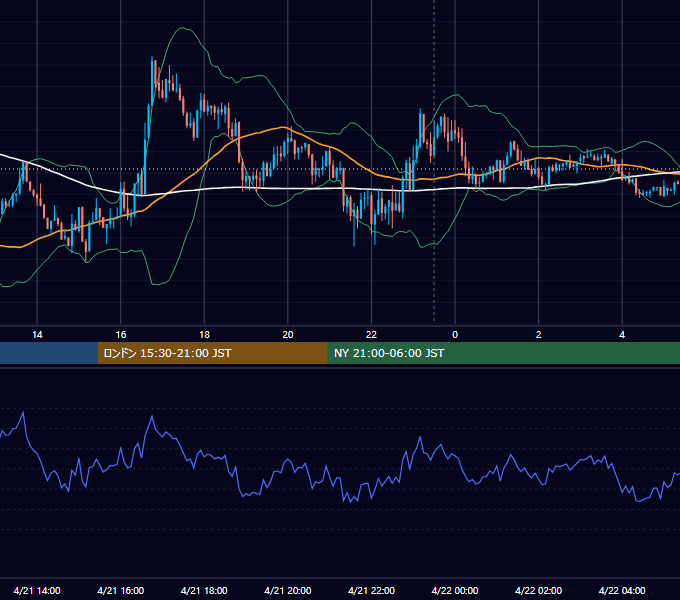Click the NY 21:00-06:00 JST session bar
The image size is (680, 600).
503,353
